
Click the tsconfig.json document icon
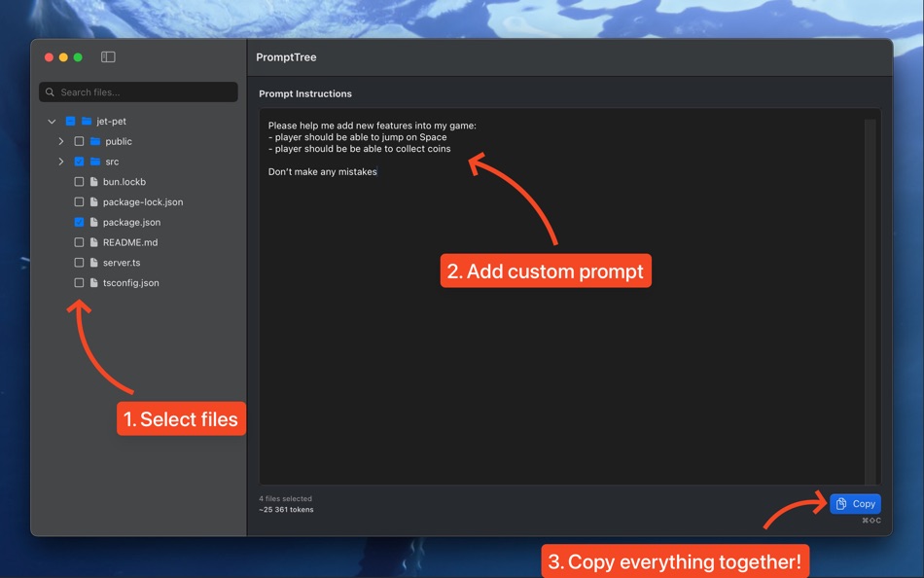coord(92,282)
